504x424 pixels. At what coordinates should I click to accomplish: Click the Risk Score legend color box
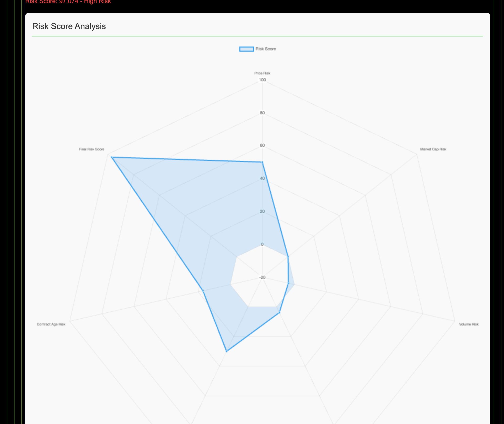pyautogui.click(x=246, y=49)
